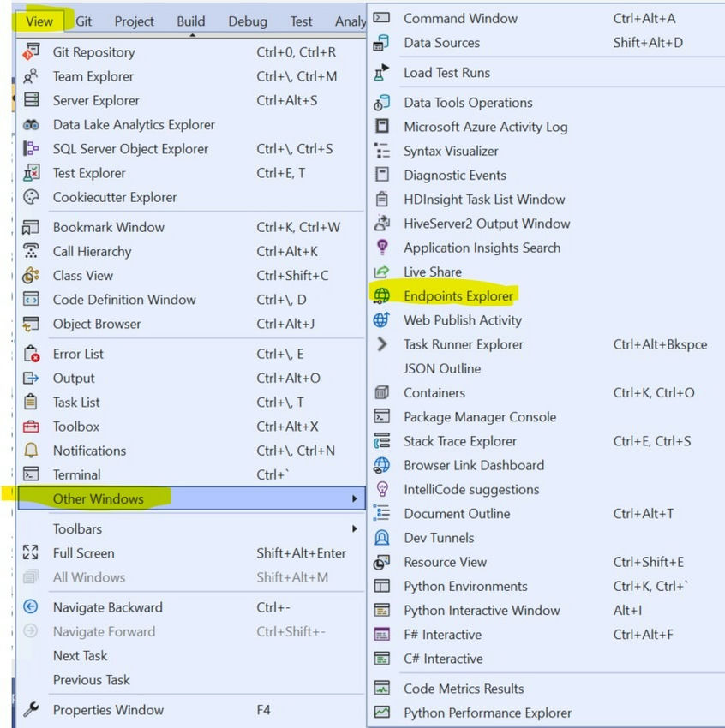Viewport: 725px width, 728px height.
Task: Select the Containers icon
Action: 383,393
